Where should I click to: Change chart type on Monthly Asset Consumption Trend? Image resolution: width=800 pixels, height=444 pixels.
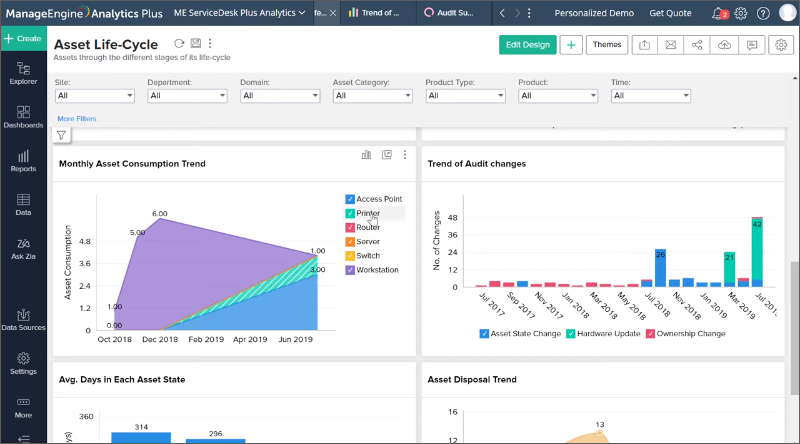(x=366, y=155)
